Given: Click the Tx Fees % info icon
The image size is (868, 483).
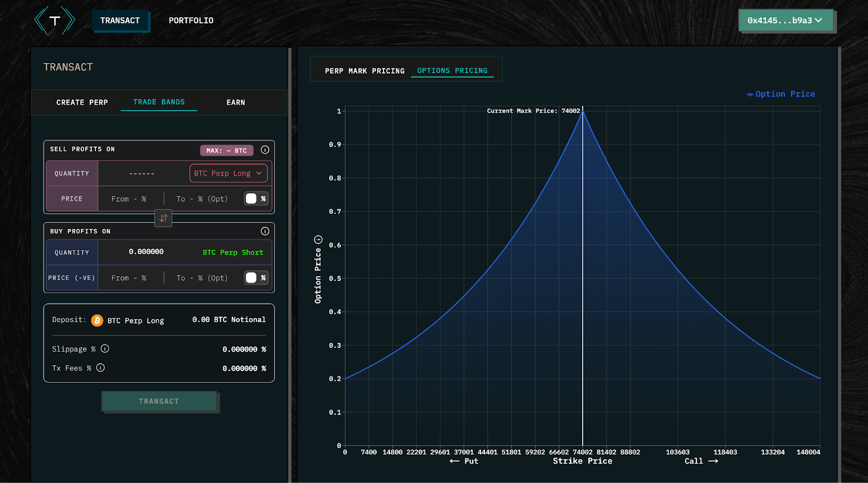Looking at the screenshot, I should coord(100,368).
